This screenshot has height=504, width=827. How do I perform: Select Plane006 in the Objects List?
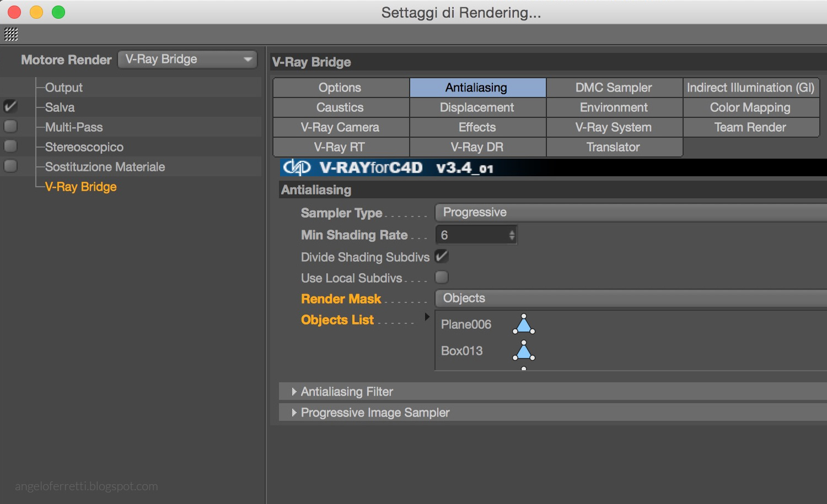point(466,324)
